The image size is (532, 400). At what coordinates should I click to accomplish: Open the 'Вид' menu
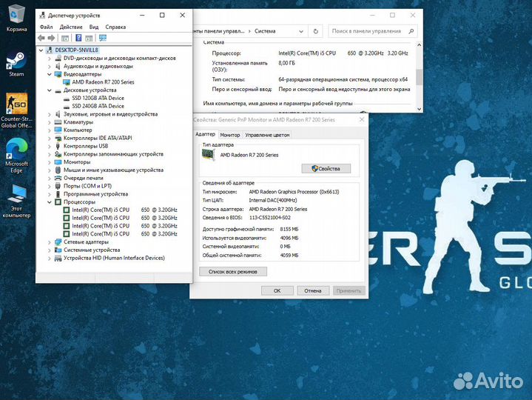[94, 27]
